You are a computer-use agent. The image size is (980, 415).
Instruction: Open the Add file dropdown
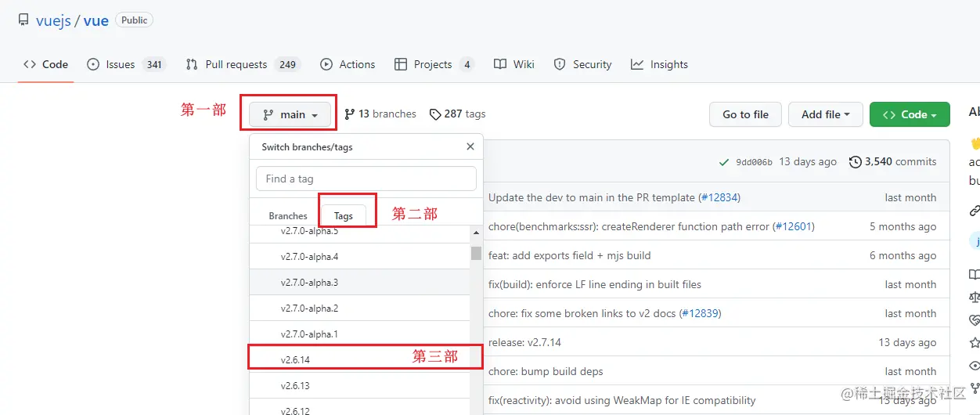coord(825,114)
